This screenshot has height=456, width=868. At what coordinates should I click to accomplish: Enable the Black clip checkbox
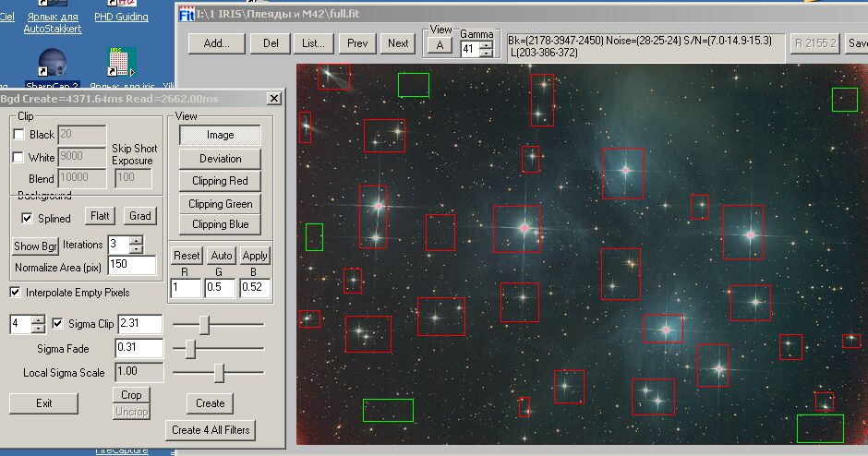[x=19, y=135]
